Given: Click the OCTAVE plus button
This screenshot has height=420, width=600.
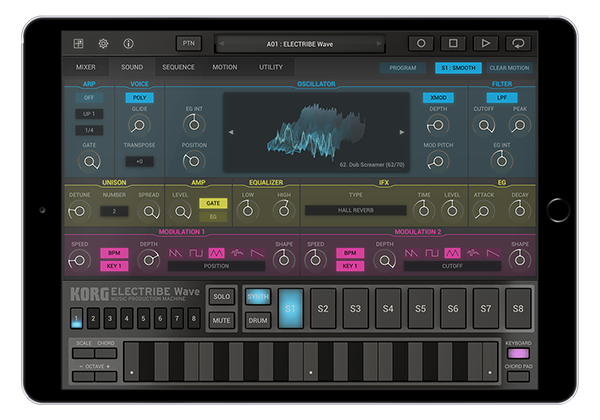Looking at the screenshot, I should coord(106,376).
